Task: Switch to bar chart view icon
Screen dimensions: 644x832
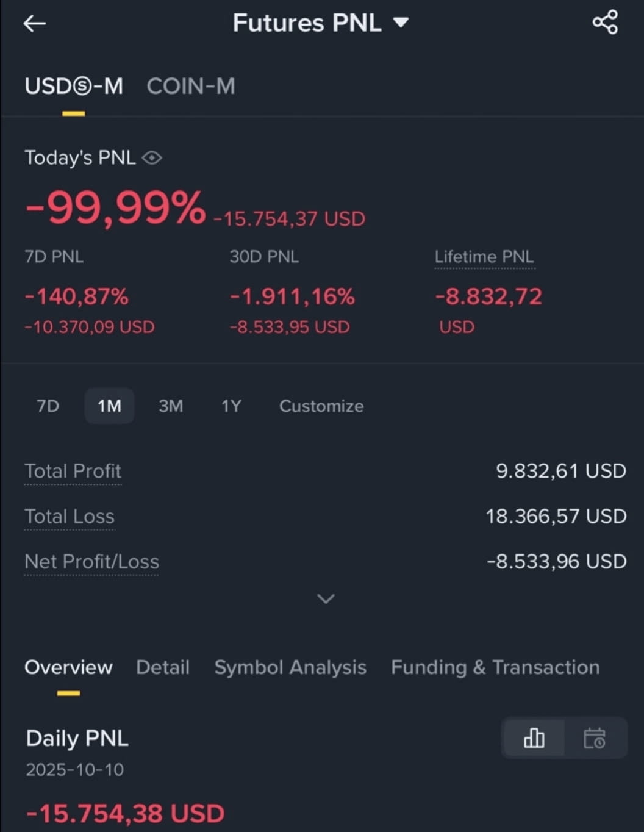Action: point(534,738)
